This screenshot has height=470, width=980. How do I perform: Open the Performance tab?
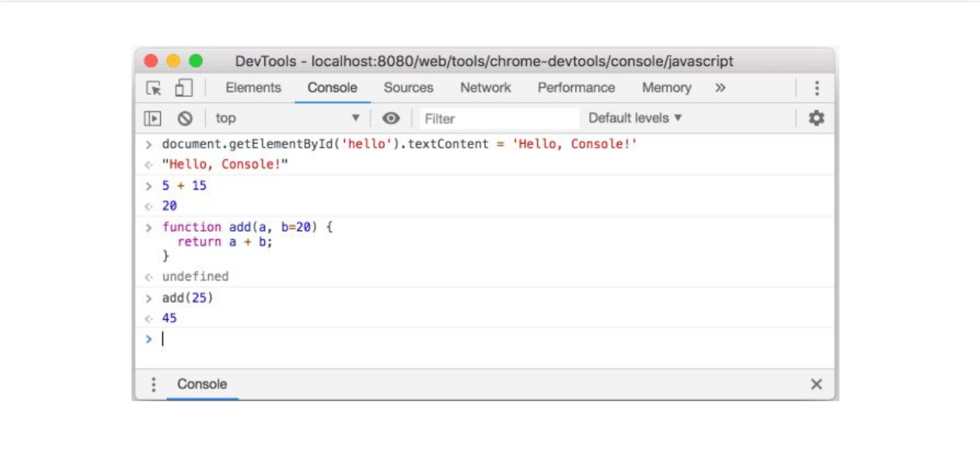tap(576, 88)
